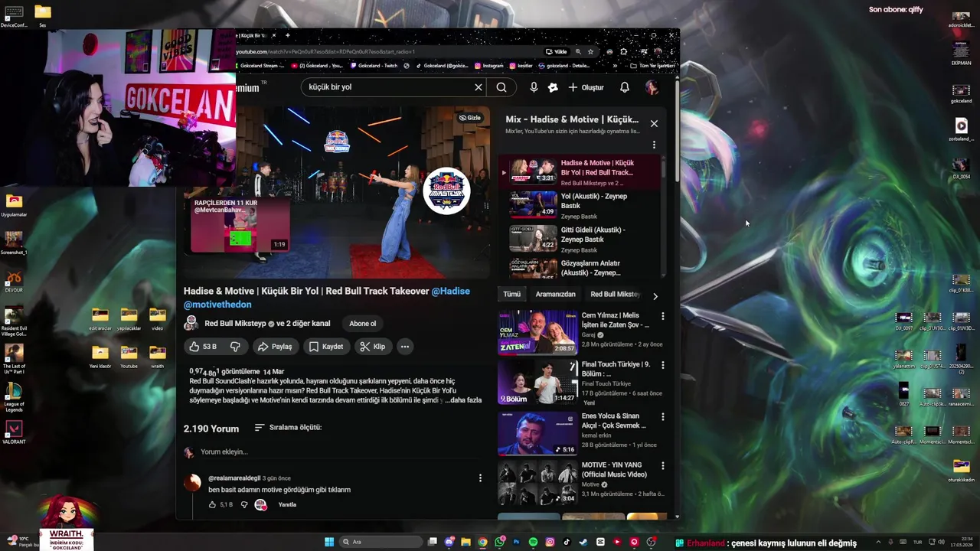Screen dimensions: 980x551
Task: Open the @motivethedon channel link
Action: click(217, 305)
